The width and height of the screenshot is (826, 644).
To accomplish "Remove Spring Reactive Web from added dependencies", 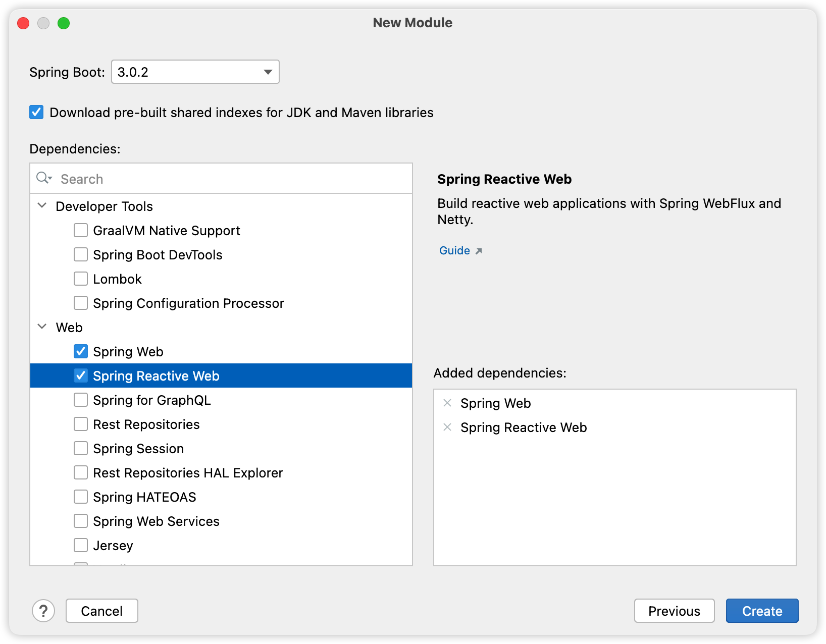I will [x=447, y=427].
